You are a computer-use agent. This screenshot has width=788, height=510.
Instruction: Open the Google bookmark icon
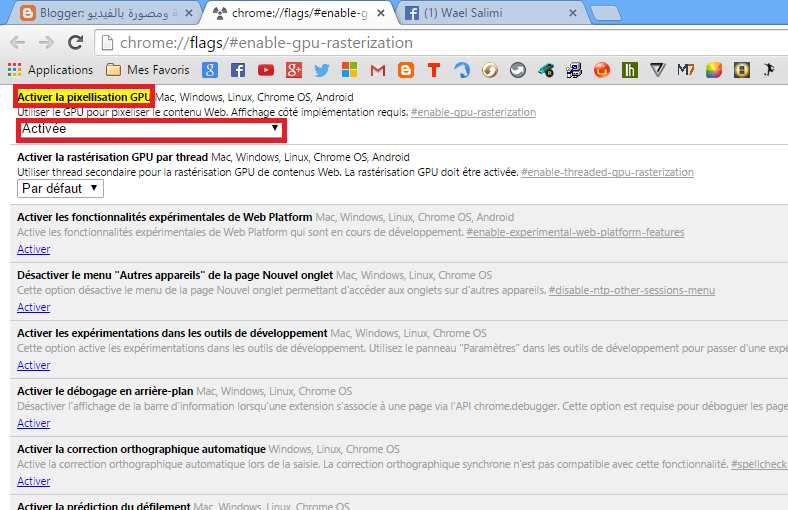pos(210,70)
